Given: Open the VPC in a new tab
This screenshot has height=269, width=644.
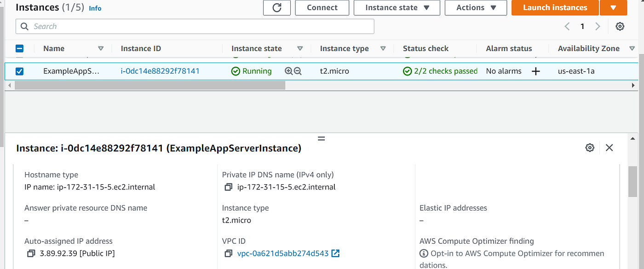Looking at the screenshot, I should coord(335,253).
